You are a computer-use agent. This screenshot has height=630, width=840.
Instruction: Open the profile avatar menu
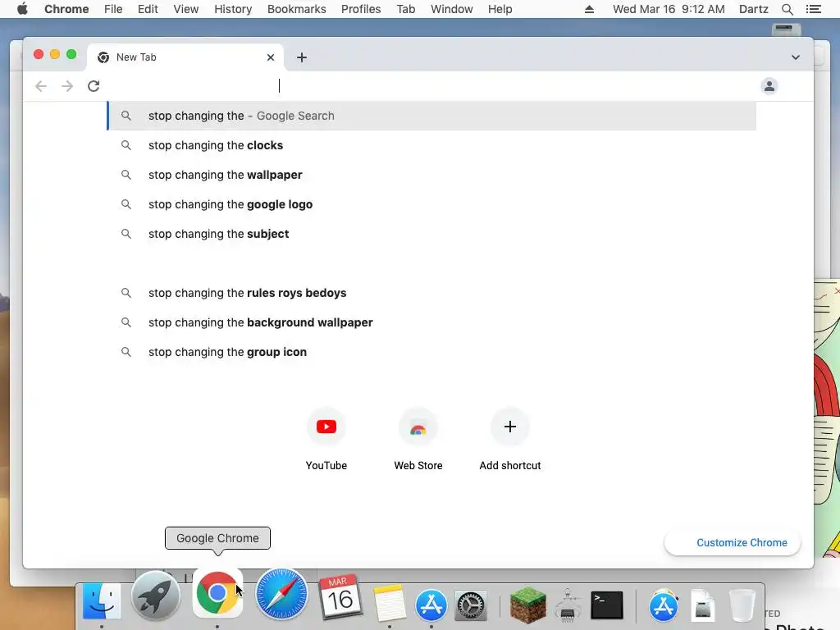point(769,85)
